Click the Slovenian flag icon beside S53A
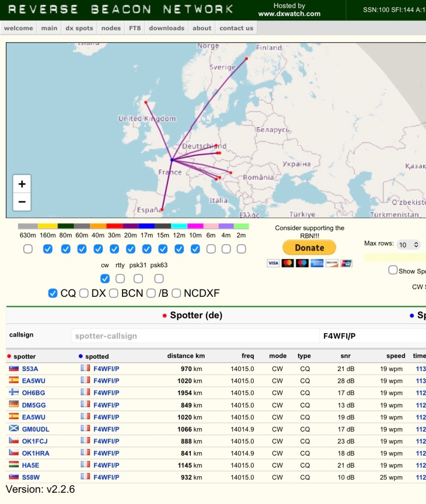Screen dimensions: 426x504 click(13, 369)
